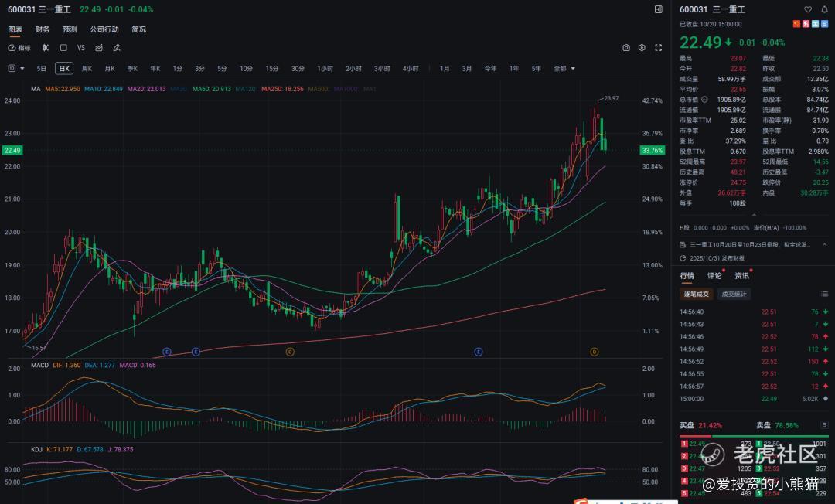The width and height of the screenshot is (835, 504).
Task: Select 季K period
Action: [133, 69]
